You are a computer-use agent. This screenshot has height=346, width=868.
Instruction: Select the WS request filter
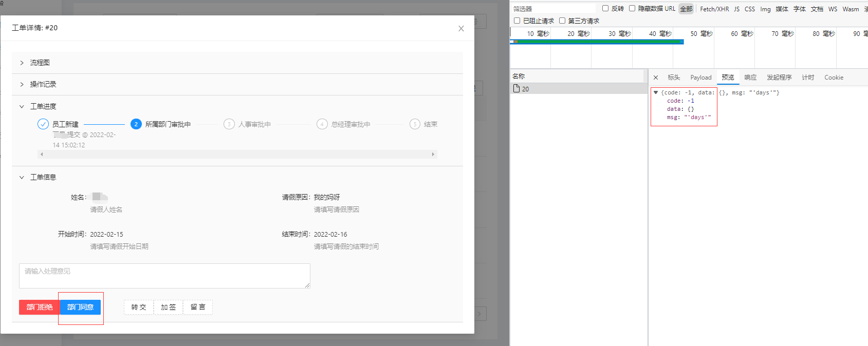(833, 9)
